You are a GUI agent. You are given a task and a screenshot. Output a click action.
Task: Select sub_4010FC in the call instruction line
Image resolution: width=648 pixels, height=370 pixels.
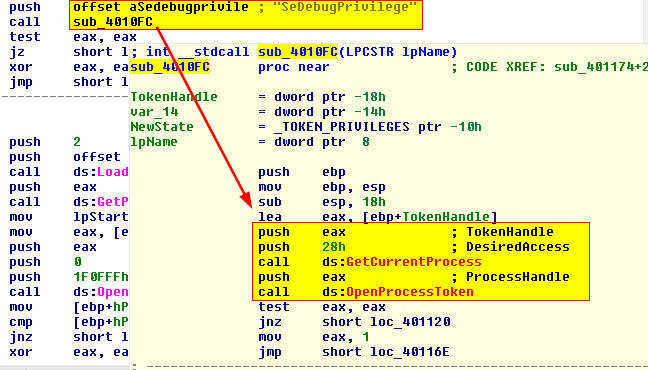click(113, 22)
